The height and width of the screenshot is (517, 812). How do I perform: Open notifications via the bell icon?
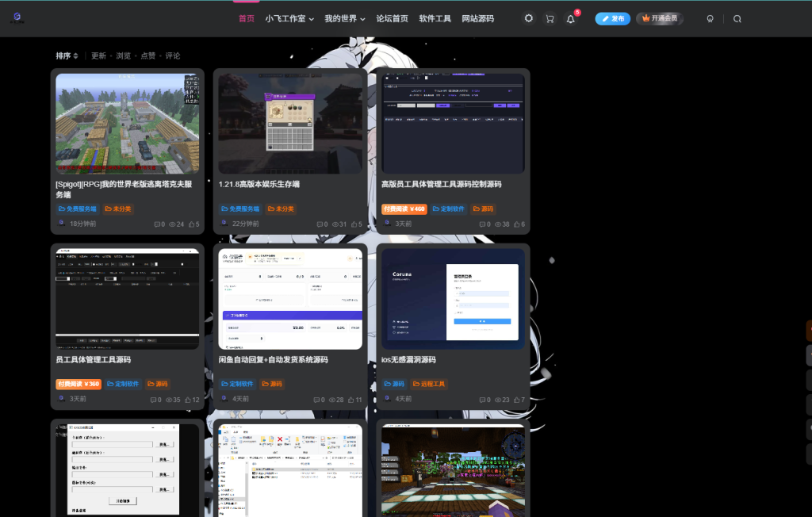(570, 19)
